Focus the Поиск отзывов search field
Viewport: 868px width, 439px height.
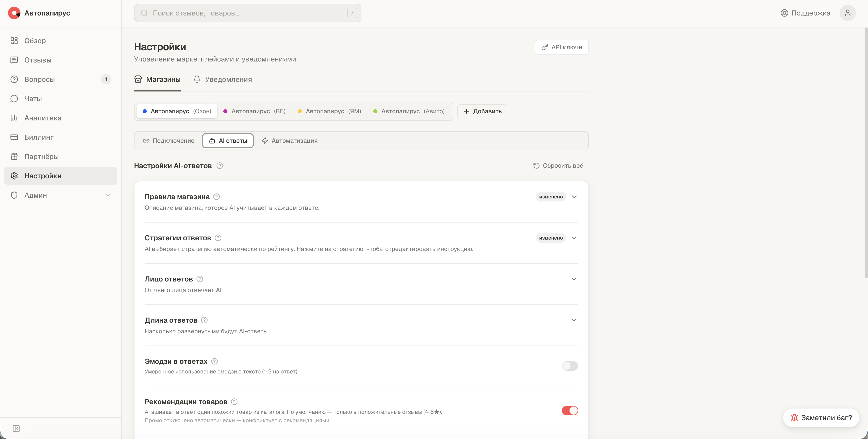click(248, 13)
